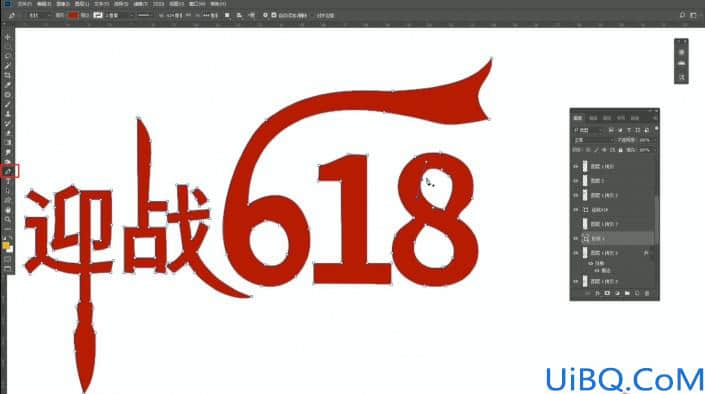Open the search icon in options bar
Screen dimensions: 705x394
coord(682,15)
